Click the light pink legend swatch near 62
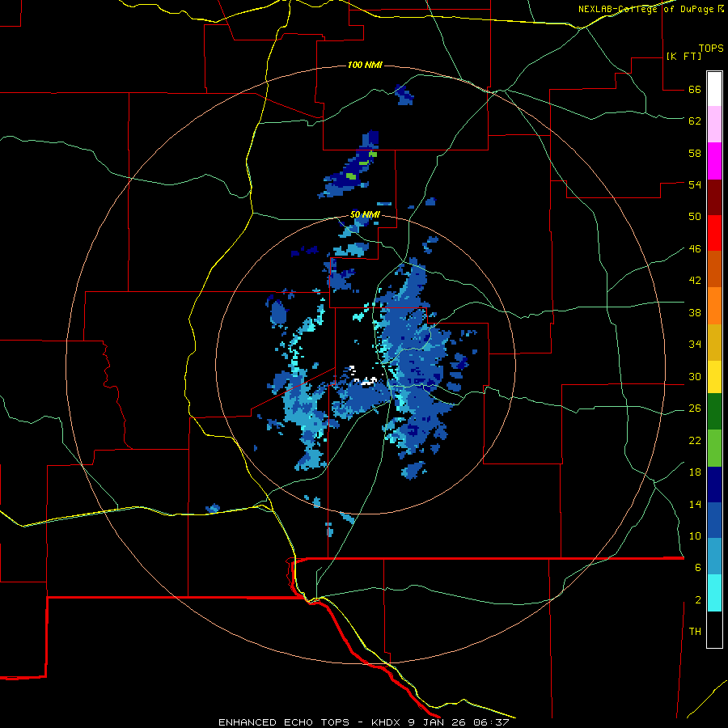The width and height of the screenshot is (728, 728). pyautogui.click(x=714, y=124)
